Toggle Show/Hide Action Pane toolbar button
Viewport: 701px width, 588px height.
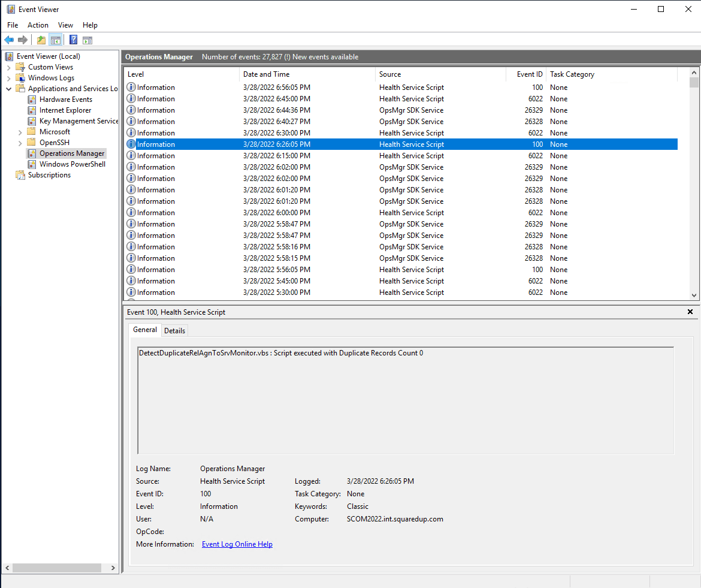pyautogui.click(x=87, y=40)
